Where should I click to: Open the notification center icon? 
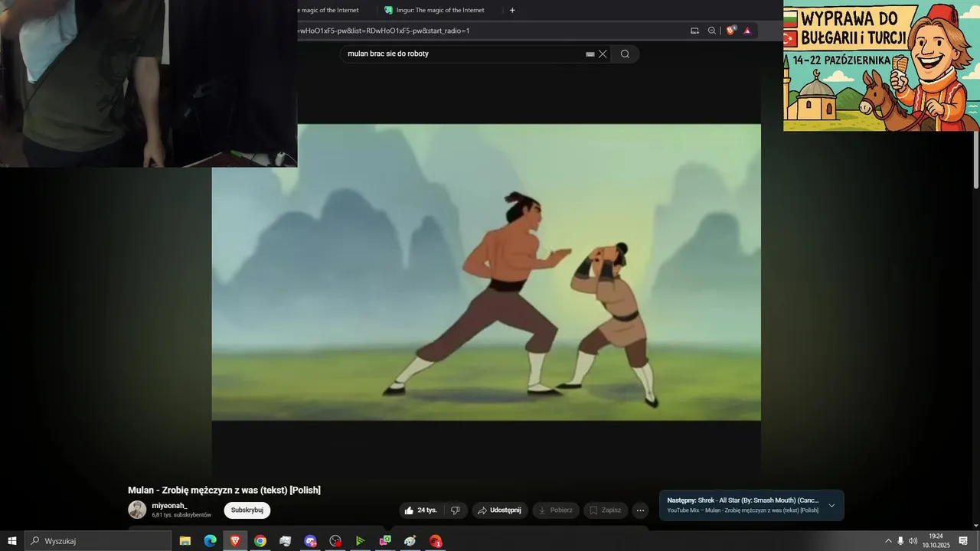(x=964, y=541)
